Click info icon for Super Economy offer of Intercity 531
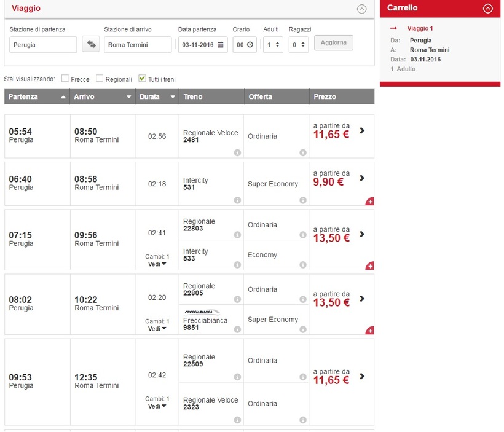 pos(302,200)
